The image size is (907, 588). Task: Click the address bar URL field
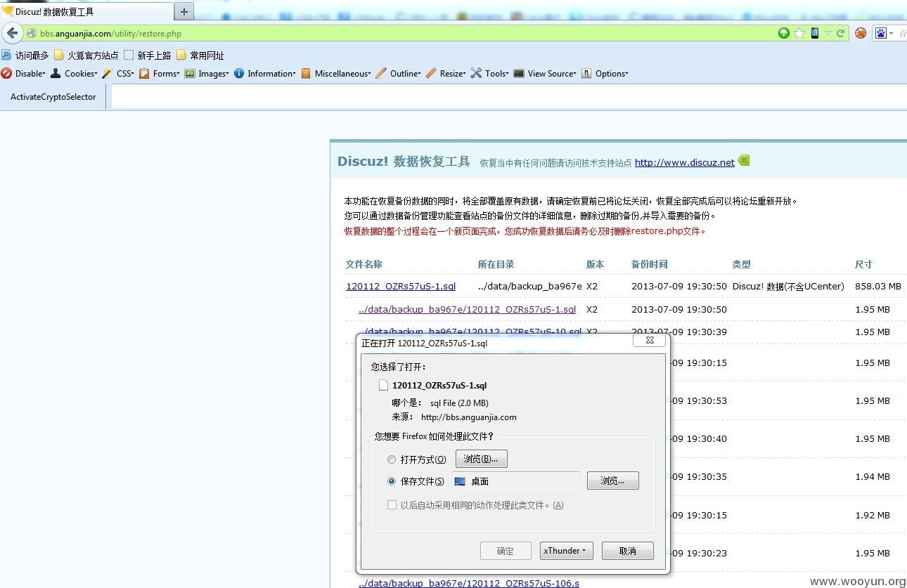[401, 33]
